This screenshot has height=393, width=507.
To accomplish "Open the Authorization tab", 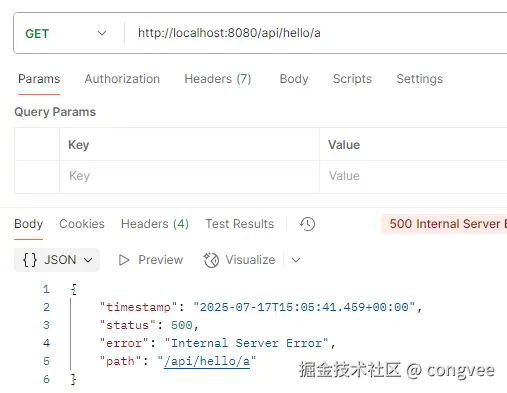I will point(122,79).
